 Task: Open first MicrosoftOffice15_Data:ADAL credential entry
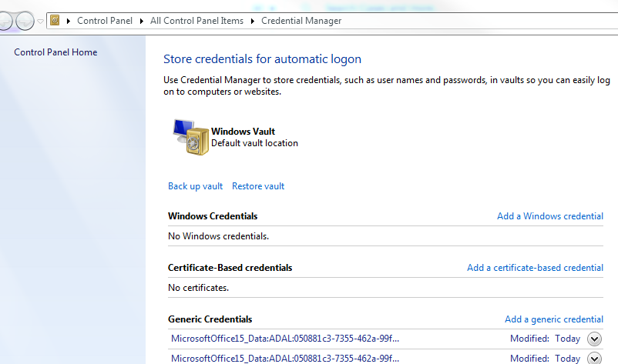(x=285, y=339)
